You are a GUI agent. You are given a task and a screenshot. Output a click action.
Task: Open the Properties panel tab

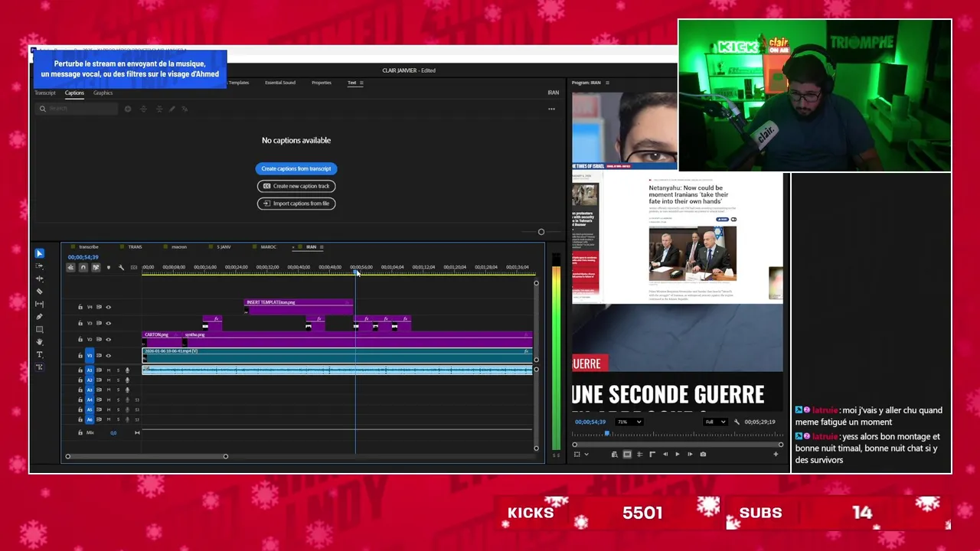(x=322, y=83)
